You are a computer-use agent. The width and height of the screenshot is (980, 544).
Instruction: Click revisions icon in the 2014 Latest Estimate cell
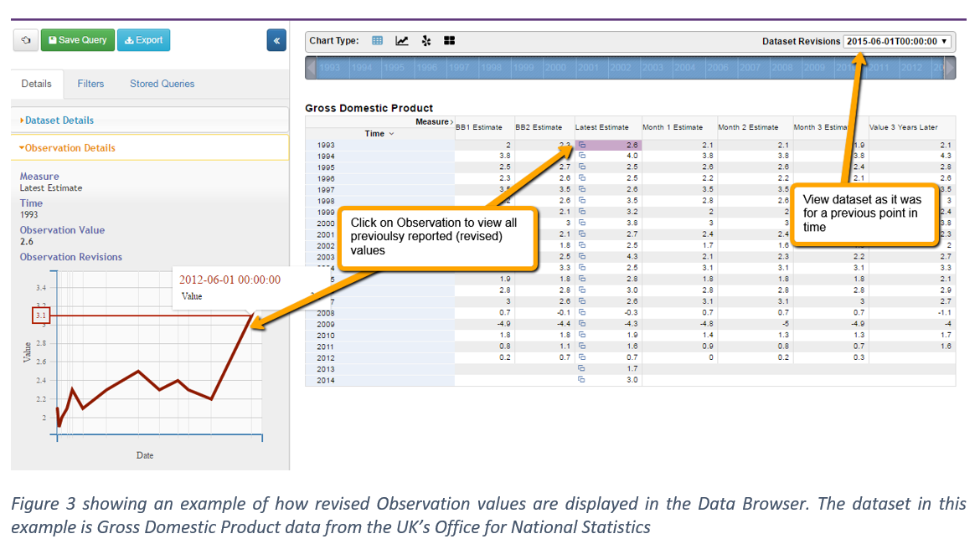(582, 380)
